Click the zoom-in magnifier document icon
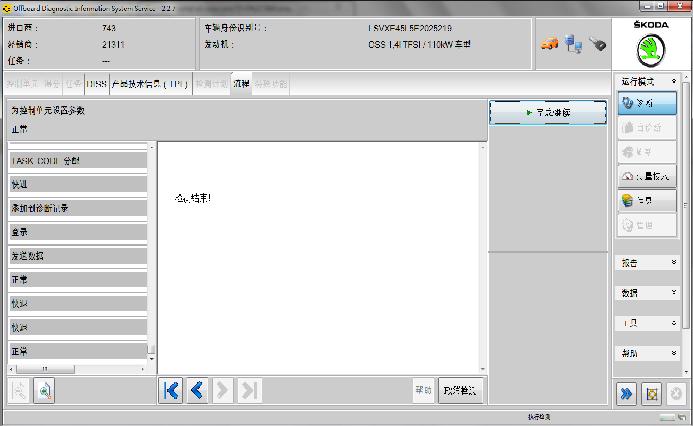The width and height of the screenshot is (693, 426). (44, 391)
